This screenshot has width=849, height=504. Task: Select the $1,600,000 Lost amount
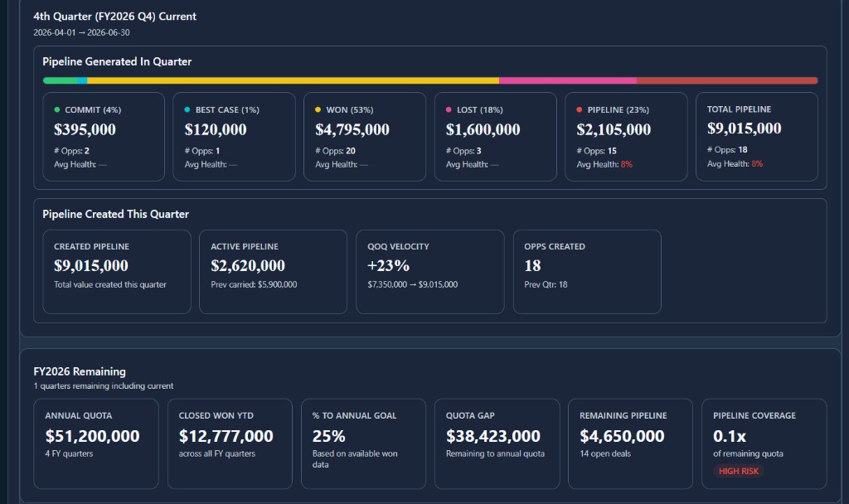point(483,129)
